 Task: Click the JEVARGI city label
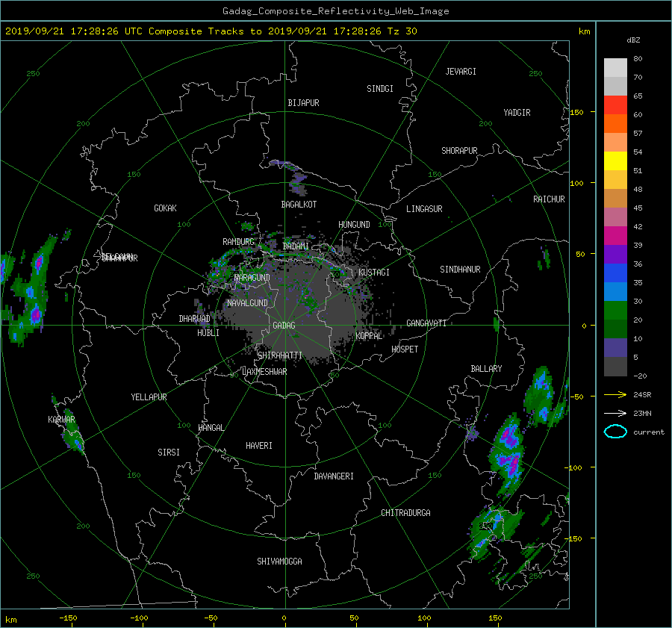(x=461, y=72)
